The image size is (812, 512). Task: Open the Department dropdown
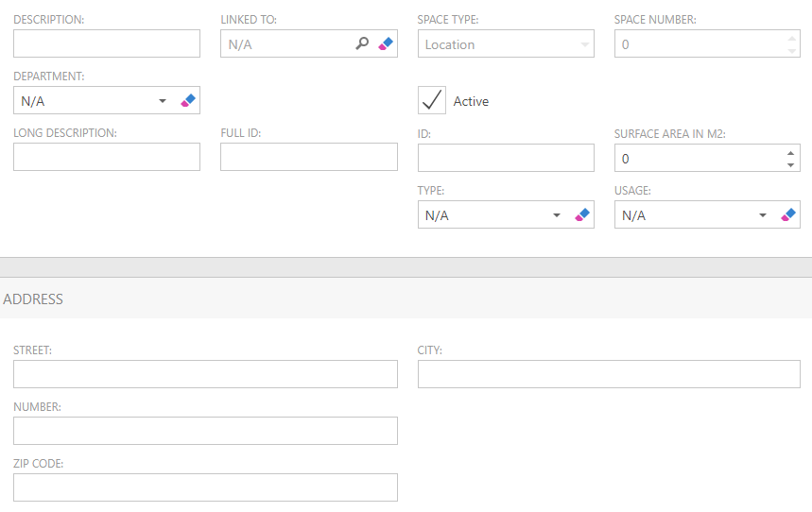coord(163,101)
